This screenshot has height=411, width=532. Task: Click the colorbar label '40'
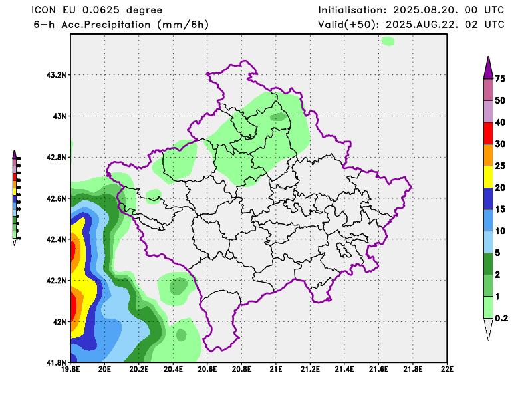pos(500,122)
